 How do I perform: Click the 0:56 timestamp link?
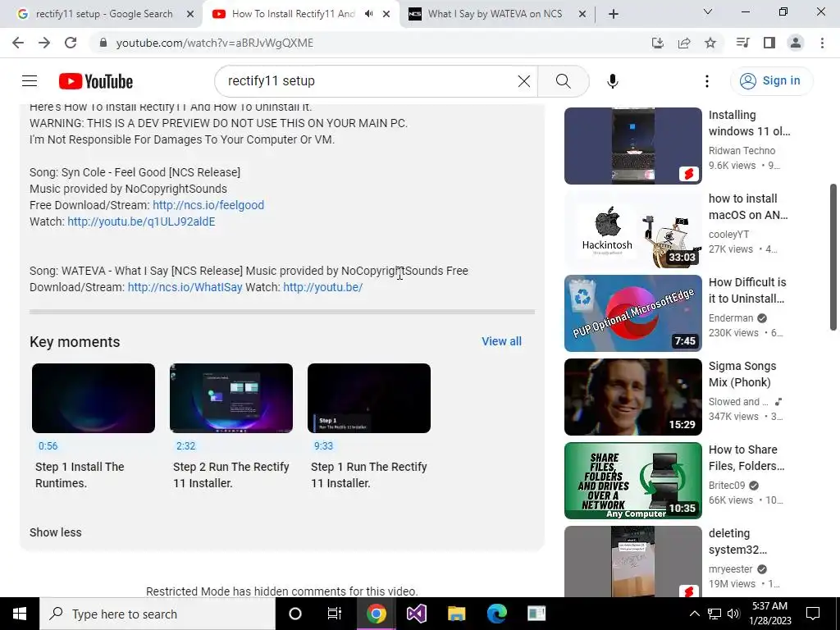click(x=48, y=445)
